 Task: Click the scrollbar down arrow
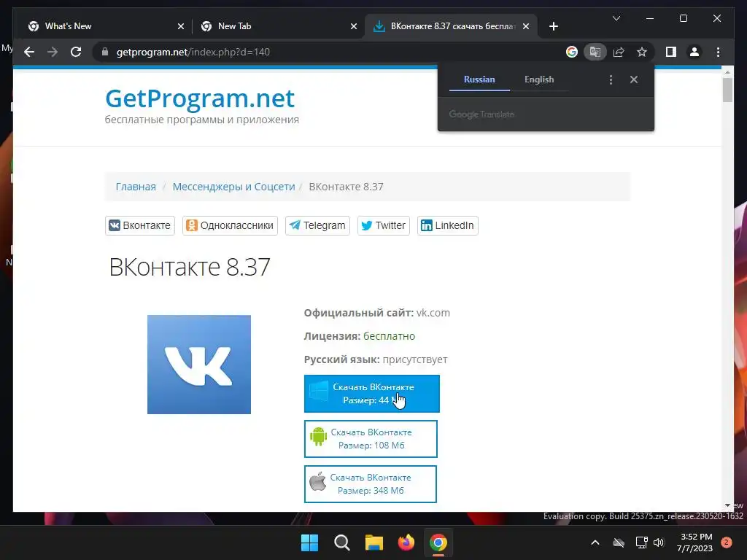tap(727, 506)
